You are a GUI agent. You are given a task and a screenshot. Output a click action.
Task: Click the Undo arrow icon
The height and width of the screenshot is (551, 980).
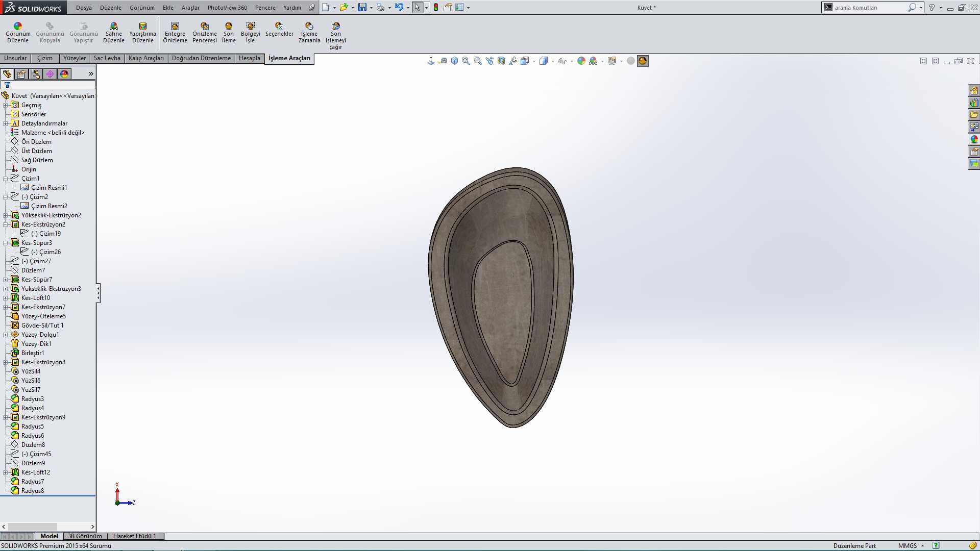(399, 8)
